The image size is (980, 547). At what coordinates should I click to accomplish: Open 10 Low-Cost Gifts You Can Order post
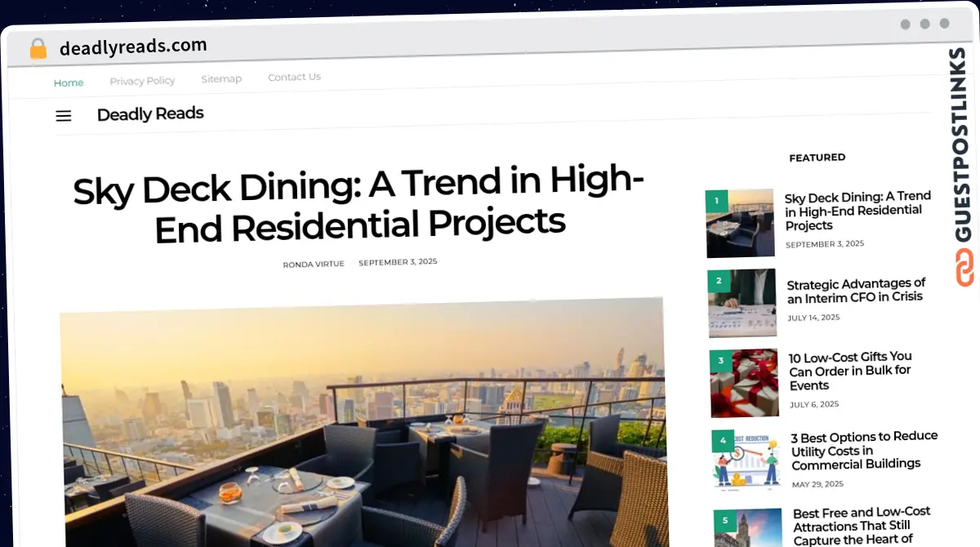point(850,371)
